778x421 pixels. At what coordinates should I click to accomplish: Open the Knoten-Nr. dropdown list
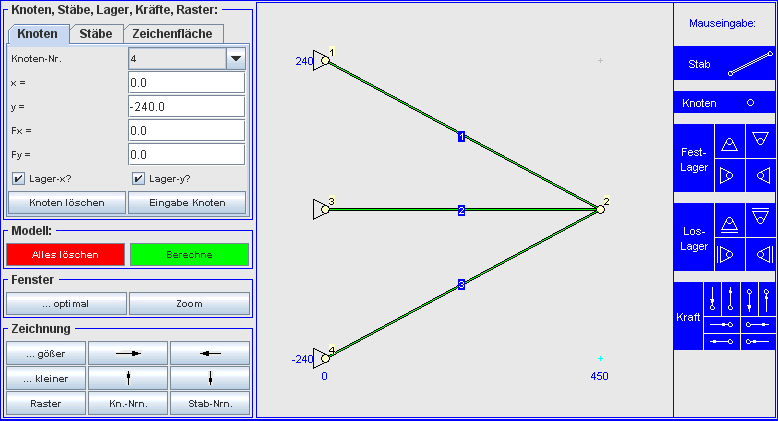click(236, 59)
